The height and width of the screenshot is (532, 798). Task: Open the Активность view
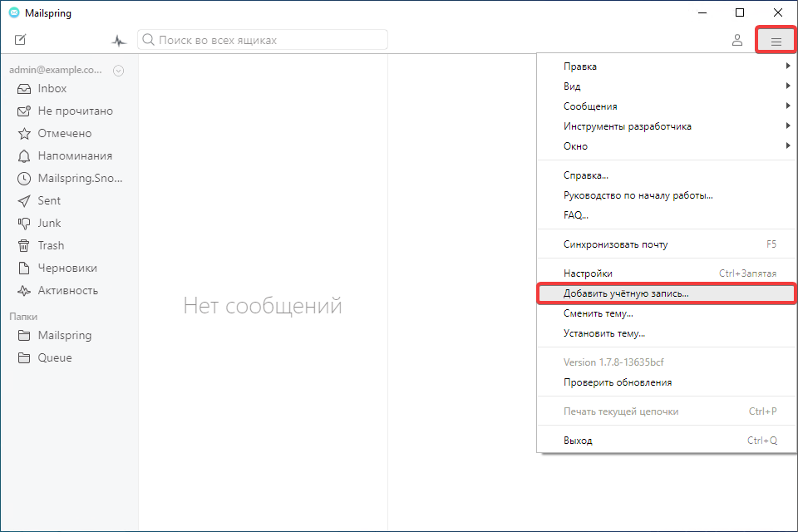point(69,290)
